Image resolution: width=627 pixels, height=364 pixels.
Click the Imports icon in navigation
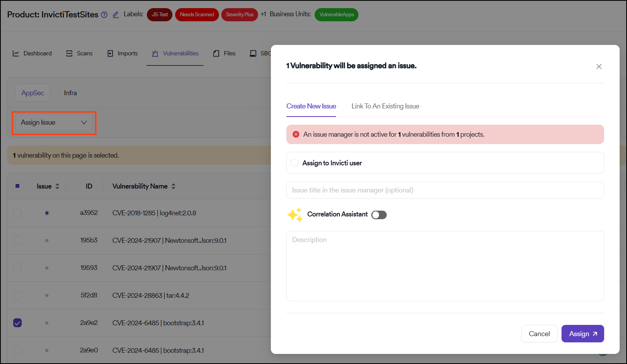pos(110,53)
